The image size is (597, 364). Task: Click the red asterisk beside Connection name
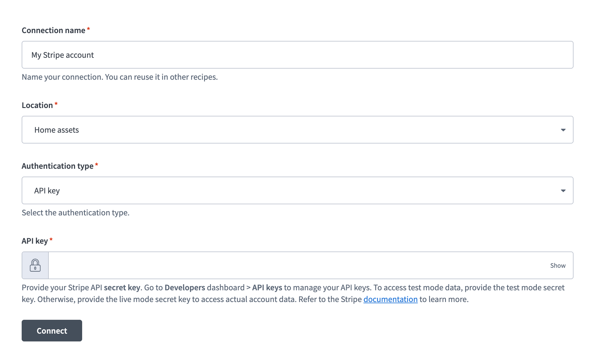pos(88,29)
